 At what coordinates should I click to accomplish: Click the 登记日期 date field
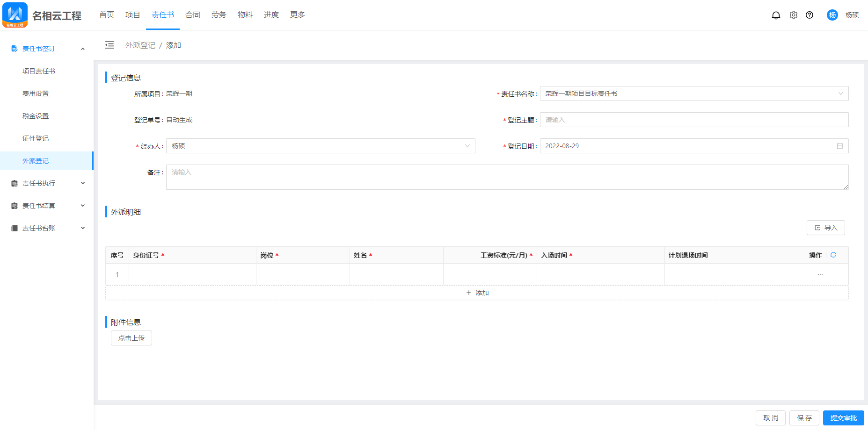click(x=694, y=146)
